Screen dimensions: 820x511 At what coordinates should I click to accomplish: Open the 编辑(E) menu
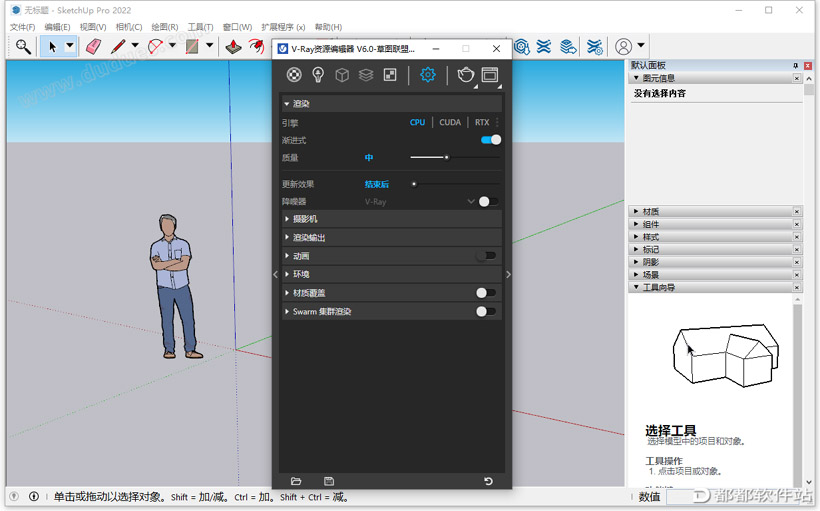tap(58, 27)
